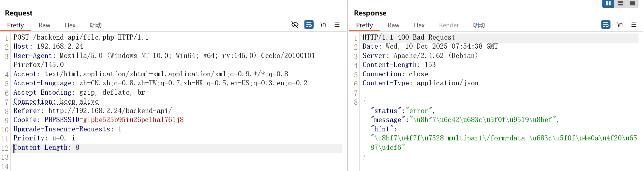The height and width of the screenshot is (171, 644).
Task: Show non-printable characters in Response viewer
Action: click(620, 25)
